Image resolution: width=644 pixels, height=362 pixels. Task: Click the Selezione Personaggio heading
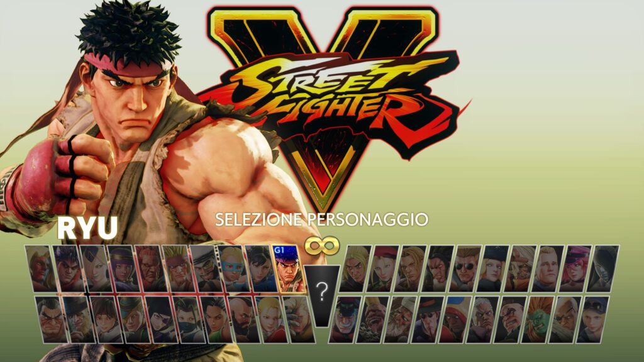321,219
